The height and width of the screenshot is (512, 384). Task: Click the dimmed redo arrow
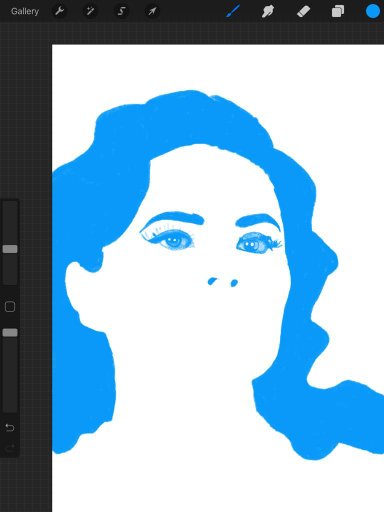tap(10, 447)
